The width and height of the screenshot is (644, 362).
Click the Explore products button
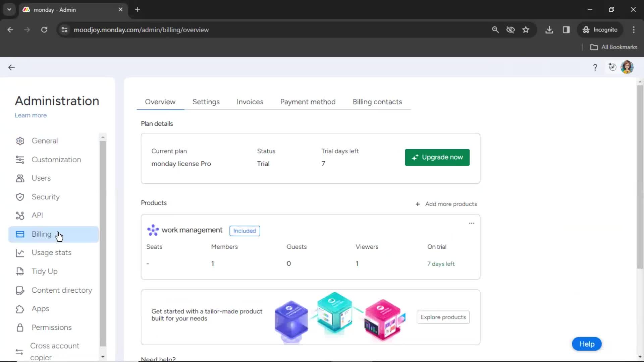(443, 317)
